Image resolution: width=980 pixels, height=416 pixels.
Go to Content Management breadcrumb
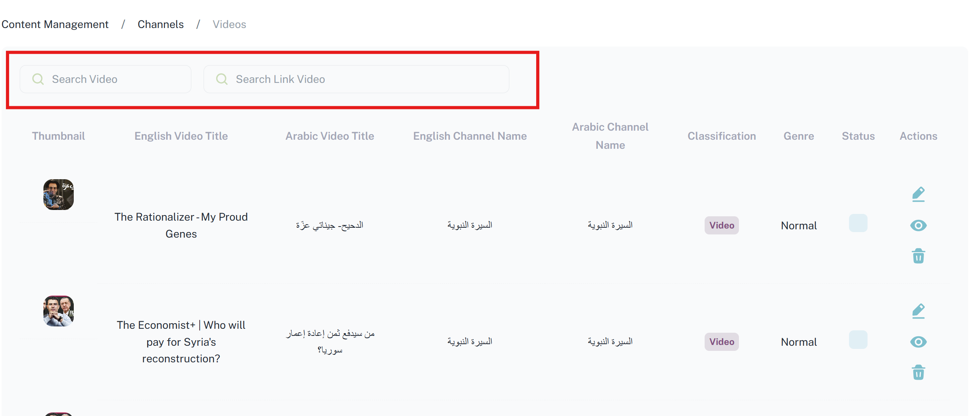[x=55, y=24]
